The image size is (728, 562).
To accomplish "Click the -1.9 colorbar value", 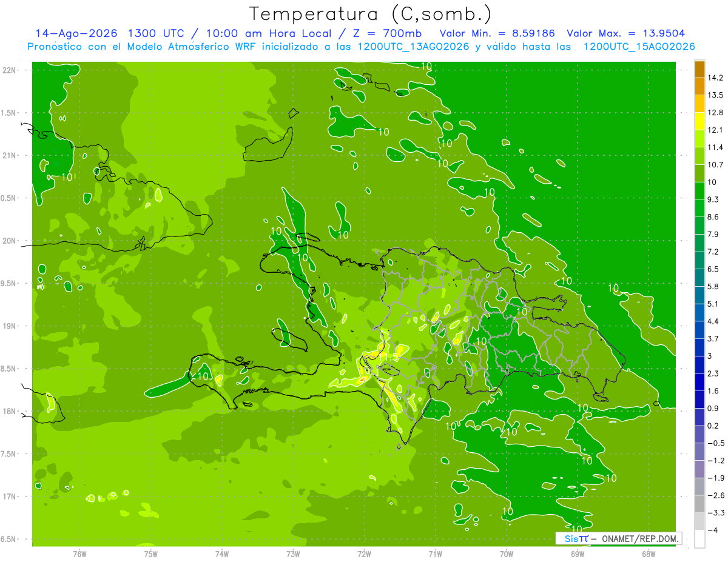I will click(x=715, y=478).
